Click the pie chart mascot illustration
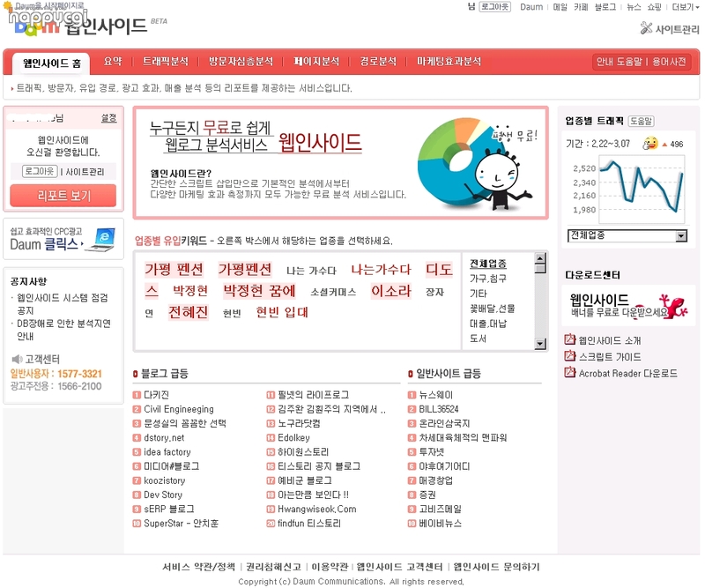The height and width of the screenshot is (588, 705). pos(476,164)
